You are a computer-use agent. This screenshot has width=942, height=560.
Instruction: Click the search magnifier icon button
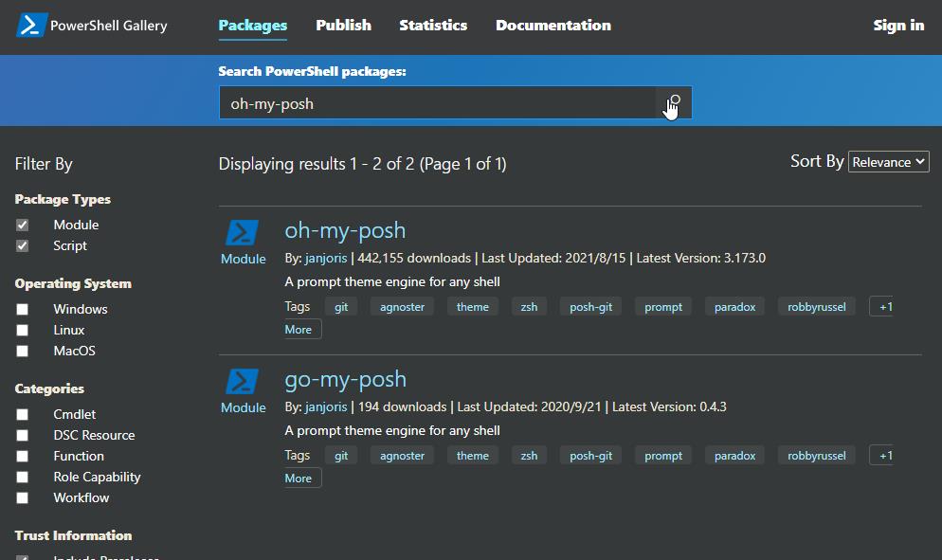(674, 102)
